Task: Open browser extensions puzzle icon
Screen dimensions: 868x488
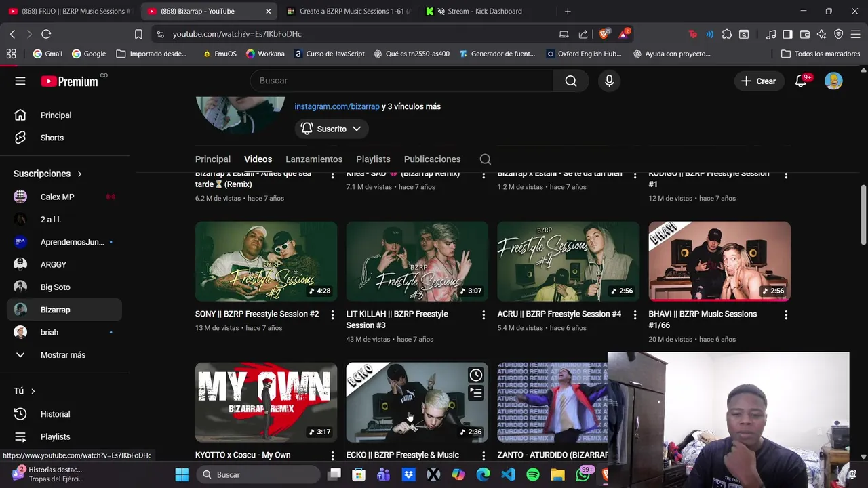Action: coord(727,34)
